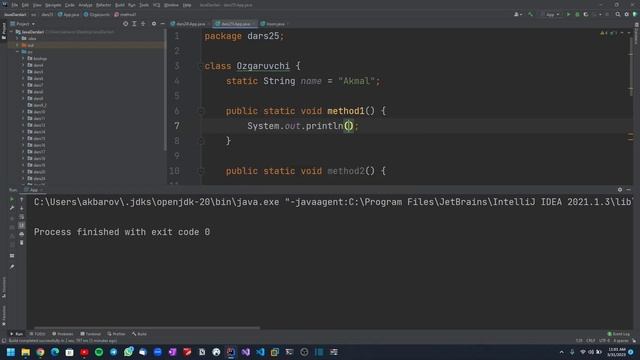Click Ozgaruvchi breadcrumb in navigation bar
The height and width of the screenshot is (360, 640).
pos(97,14)
